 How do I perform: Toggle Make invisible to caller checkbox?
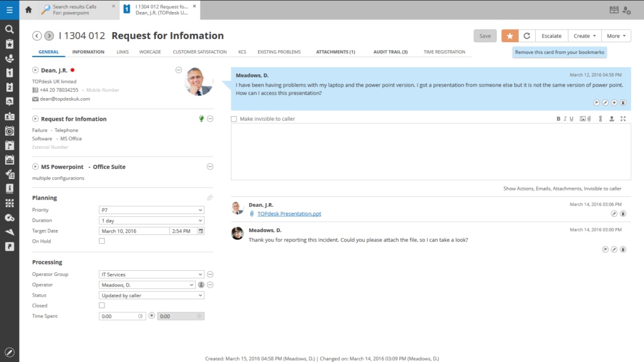234,119
